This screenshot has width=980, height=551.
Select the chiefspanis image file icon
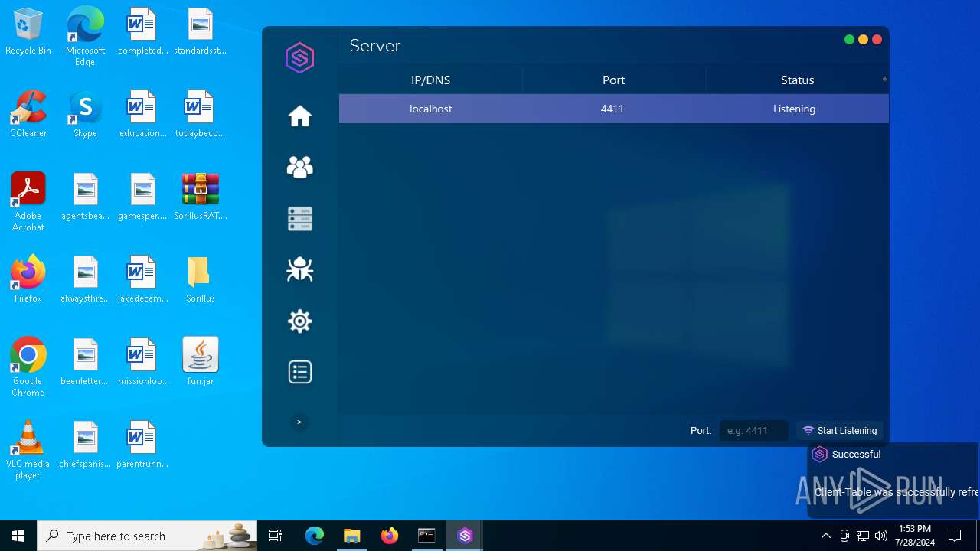pos(85,445)
